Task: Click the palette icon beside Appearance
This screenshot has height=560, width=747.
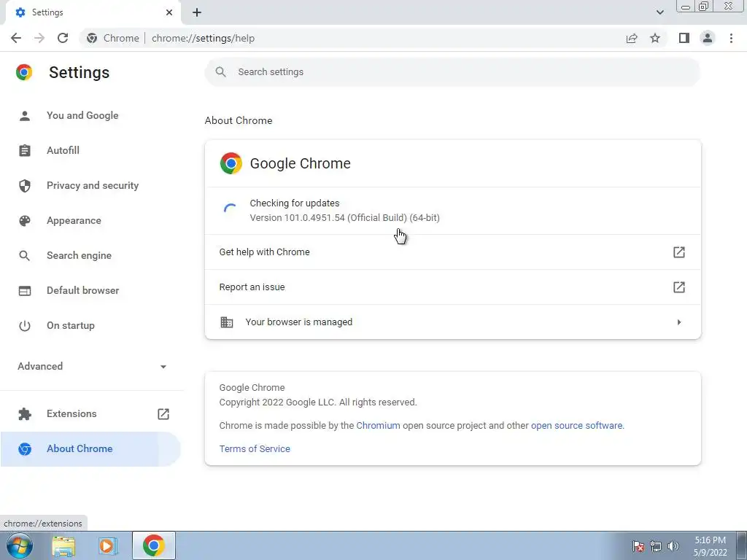Action: tap(25, 220)
